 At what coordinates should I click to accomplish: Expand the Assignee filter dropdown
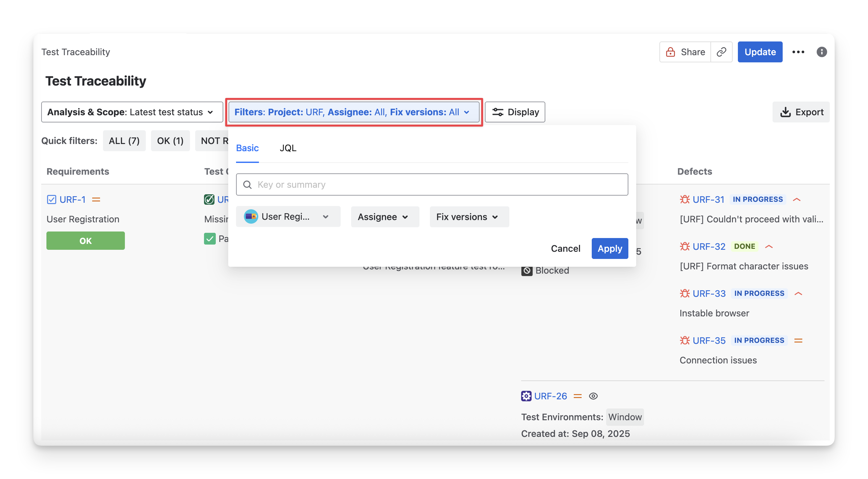(385, 217)
